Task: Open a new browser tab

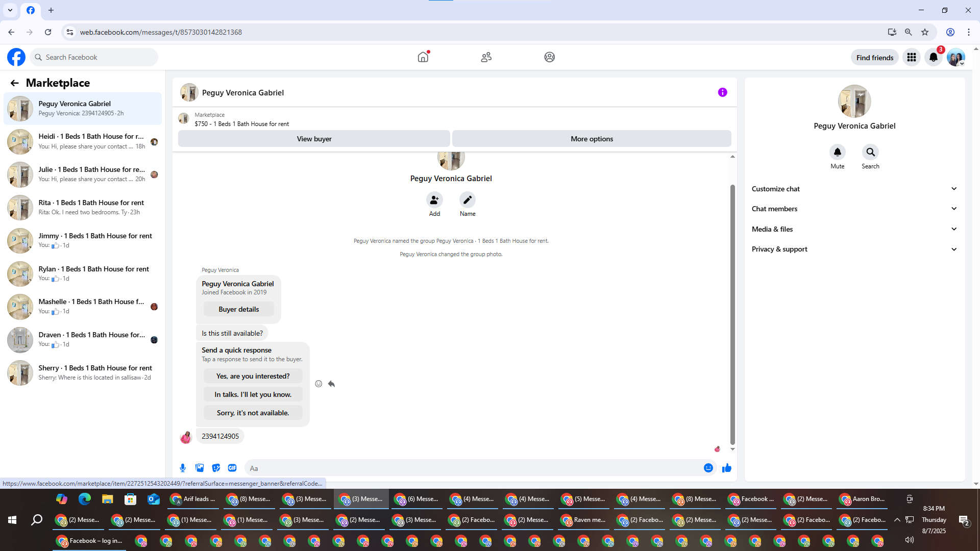Action: pos(51,10)
